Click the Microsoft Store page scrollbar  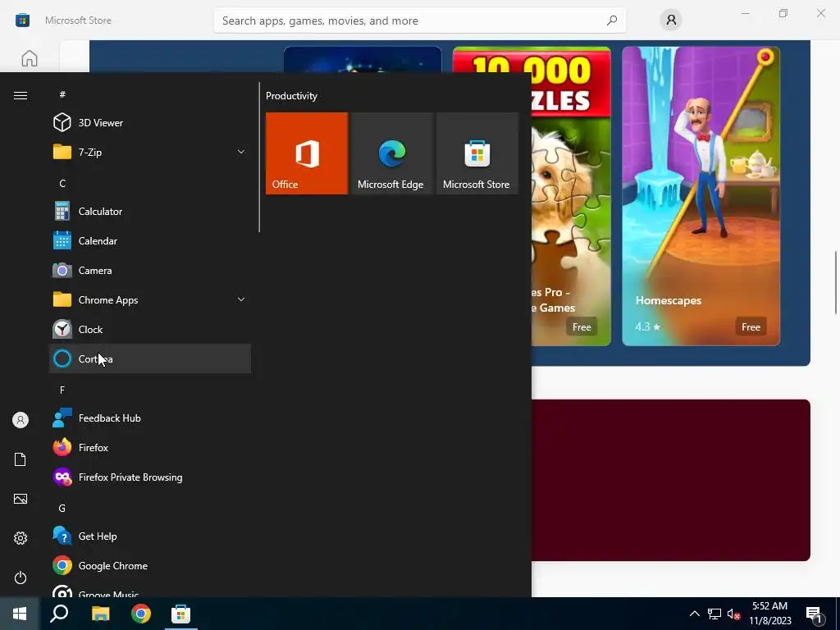click(836, 282)
